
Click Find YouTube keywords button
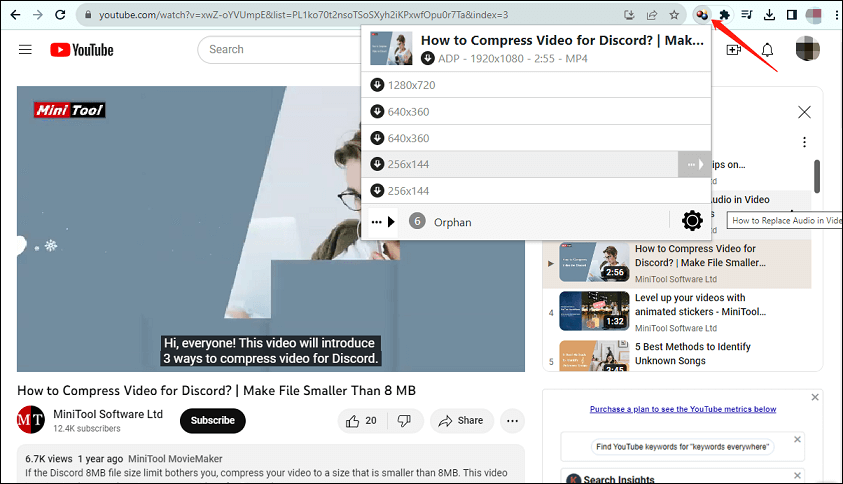[682, 447]
